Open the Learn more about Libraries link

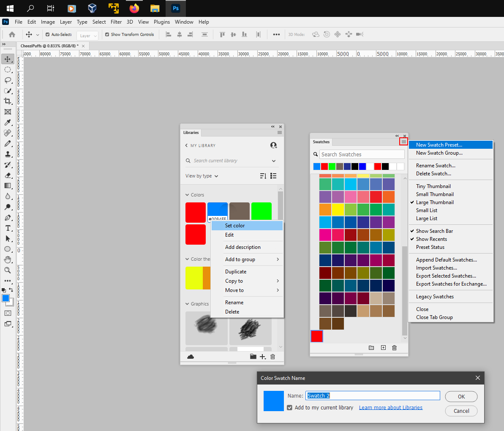(390, 407)
